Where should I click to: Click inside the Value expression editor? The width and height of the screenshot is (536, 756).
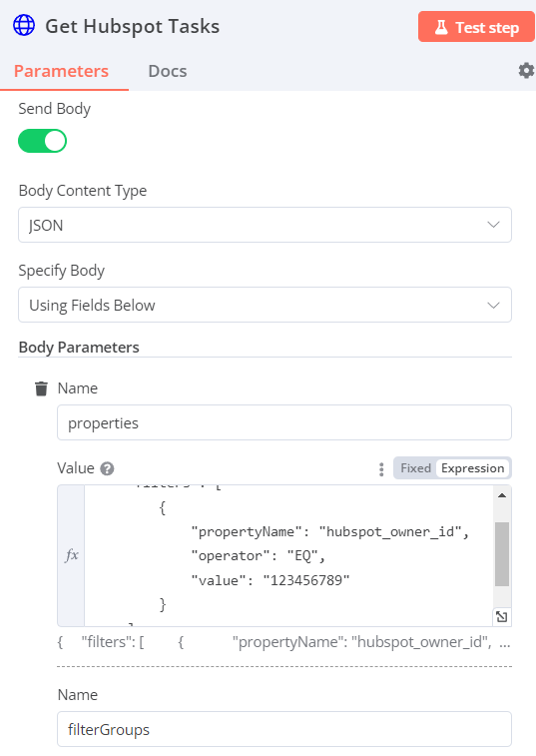288,555
